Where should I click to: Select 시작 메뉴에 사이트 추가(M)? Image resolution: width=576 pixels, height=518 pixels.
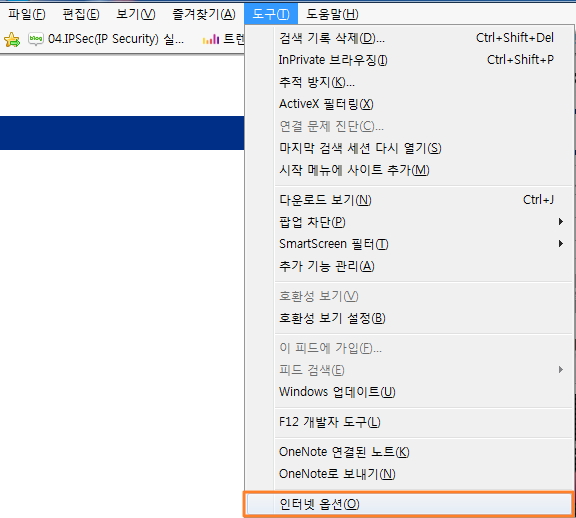tap(408, 170)
